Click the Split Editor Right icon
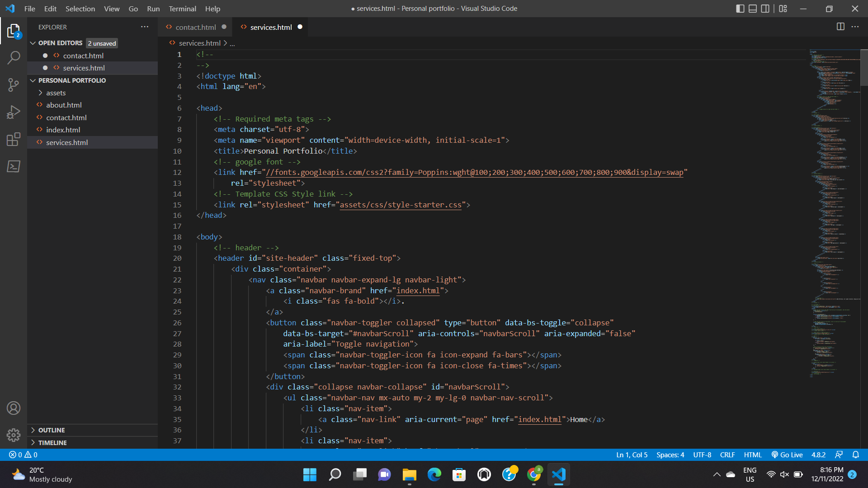868x488 pixels. [x=840, y=27]
